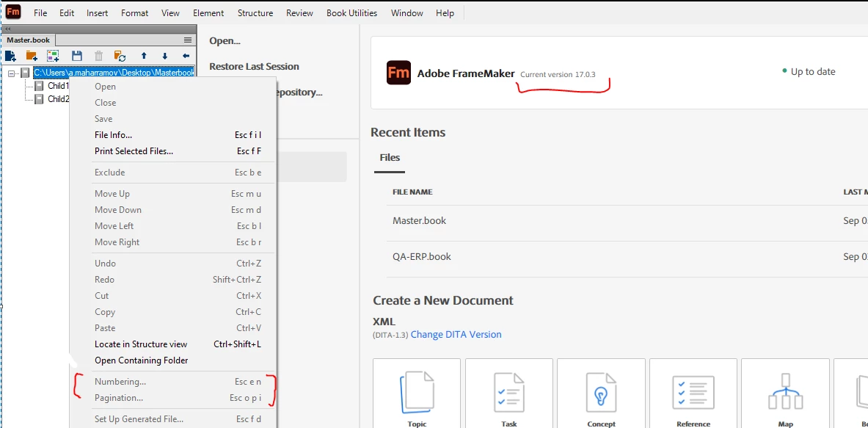Open the Review menu

(x=299, y=12)
